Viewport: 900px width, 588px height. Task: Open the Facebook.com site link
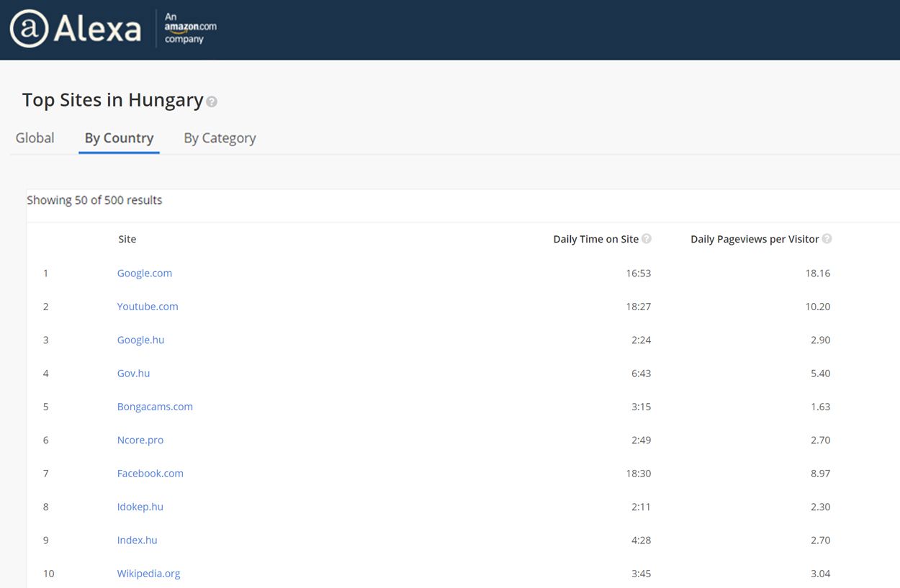coord(150,474)
